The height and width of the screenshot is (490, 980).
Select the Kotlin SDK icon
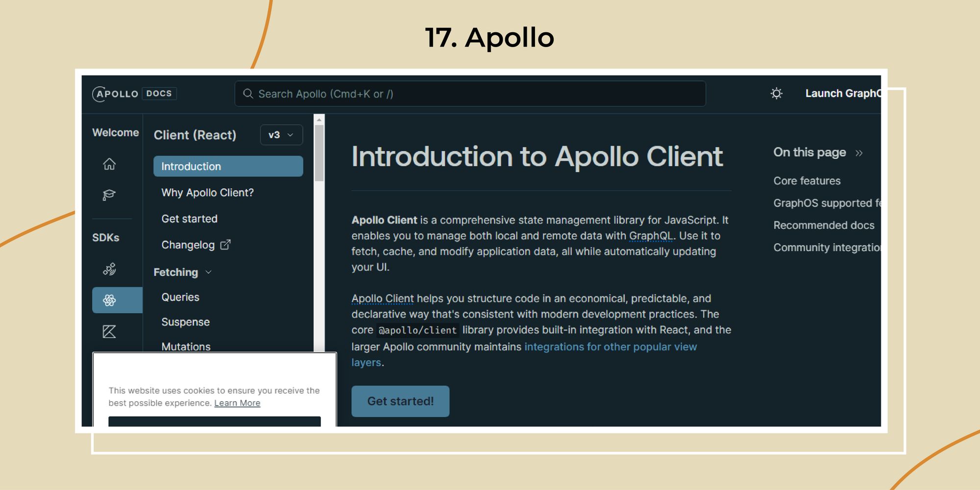[x=109, y=332]
